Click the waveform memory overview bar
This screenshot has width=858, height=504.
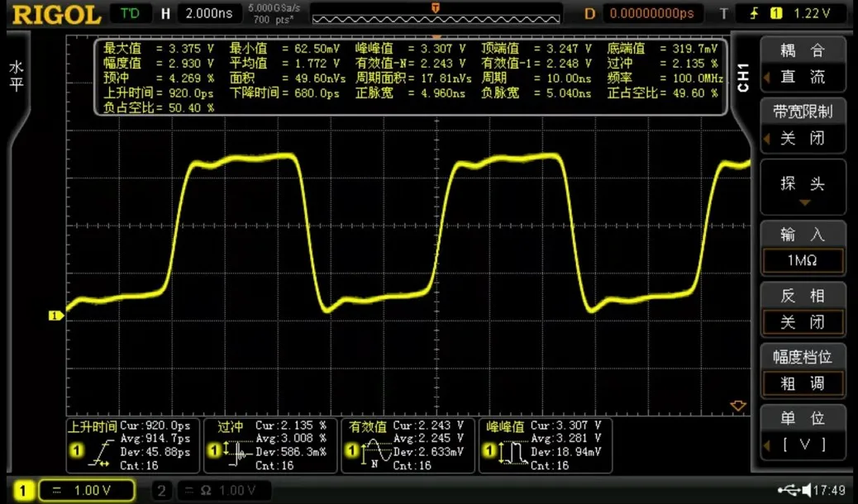click(436, 20)
